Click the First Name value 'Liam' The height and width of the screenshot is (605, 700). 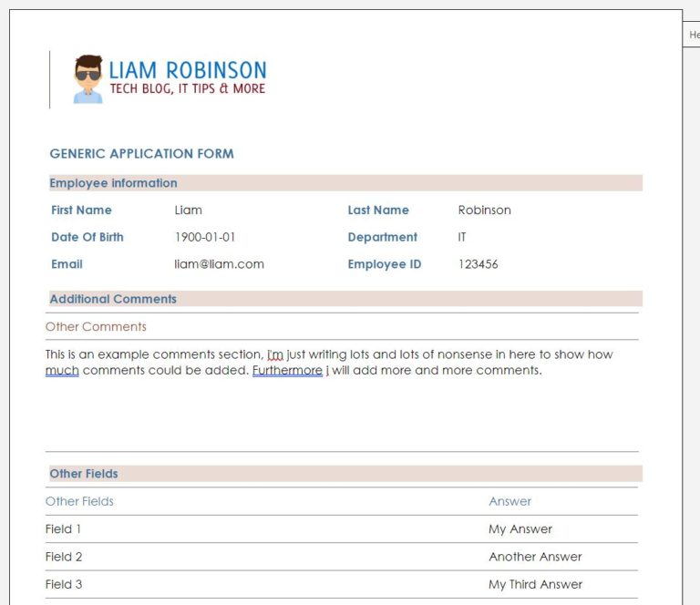pyautogui.click(x=188, y=210)
